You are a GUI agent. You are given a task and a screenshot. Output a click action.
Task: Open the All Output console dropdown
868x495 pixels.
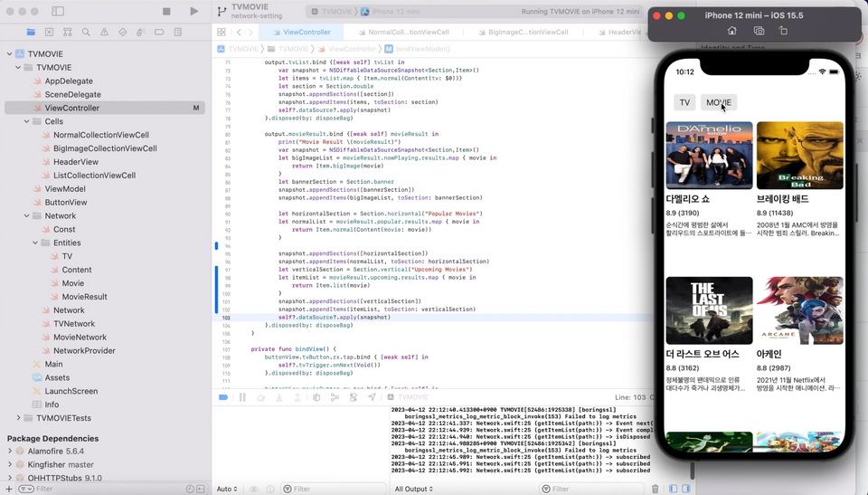coord(413,489)
